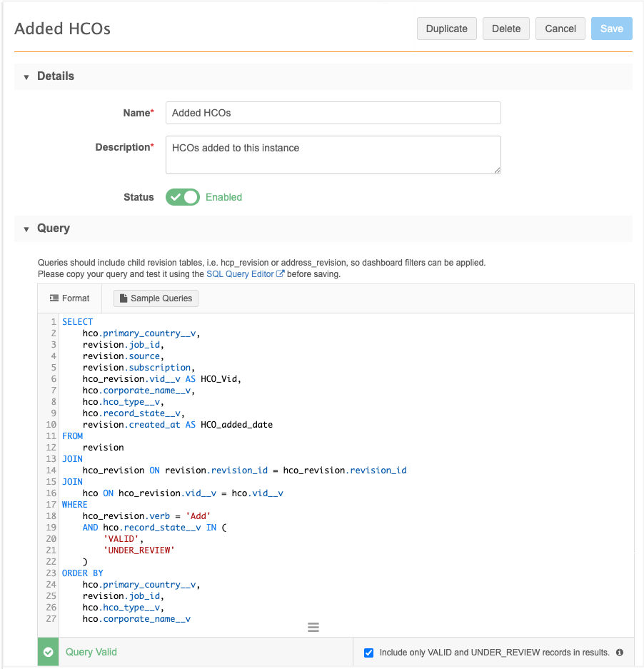Click the Cancel button
Viewport: 644px width, 669px height.
click(x=560, y=29)
